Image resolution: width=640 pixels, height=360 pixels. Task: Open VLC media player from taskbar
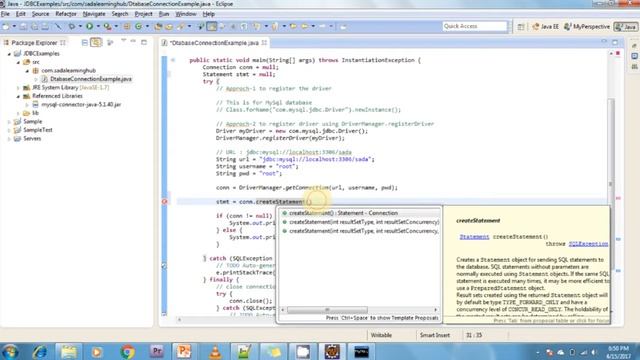[x=215, y=352]
